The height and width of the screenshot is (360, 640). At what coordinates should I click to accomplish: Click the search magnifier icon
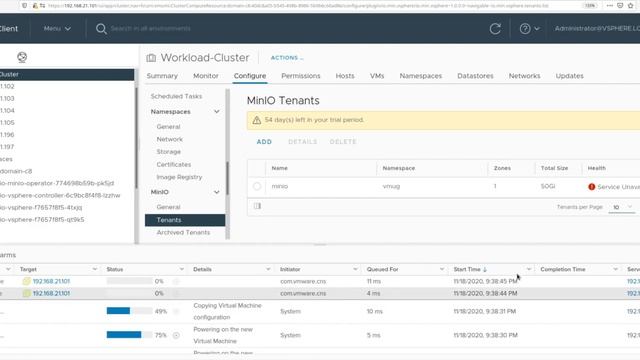101,29
